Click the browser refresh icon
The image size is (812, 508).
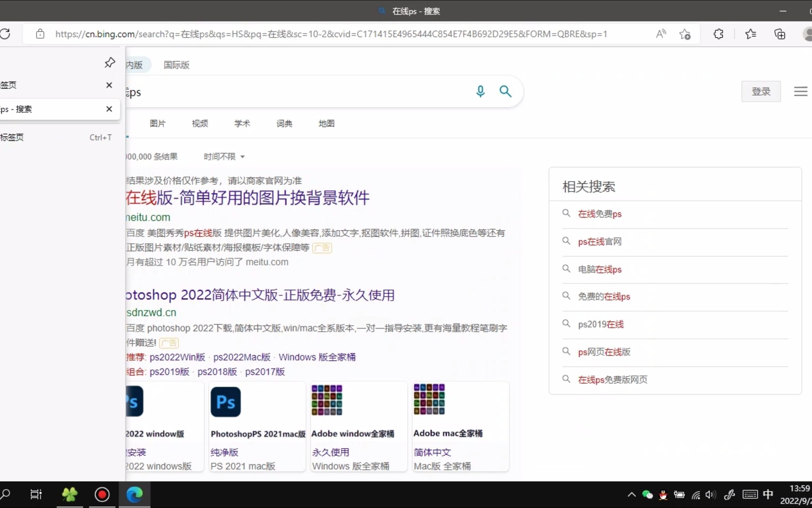point(5,34)
